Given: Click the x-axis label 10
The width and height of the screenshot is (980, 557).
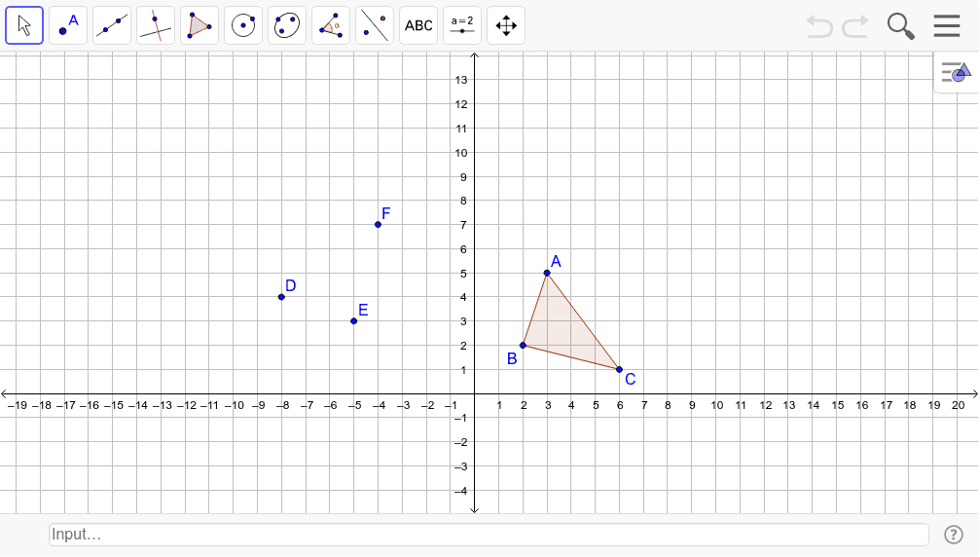Looking at the screenshot, I should [717, 405].
